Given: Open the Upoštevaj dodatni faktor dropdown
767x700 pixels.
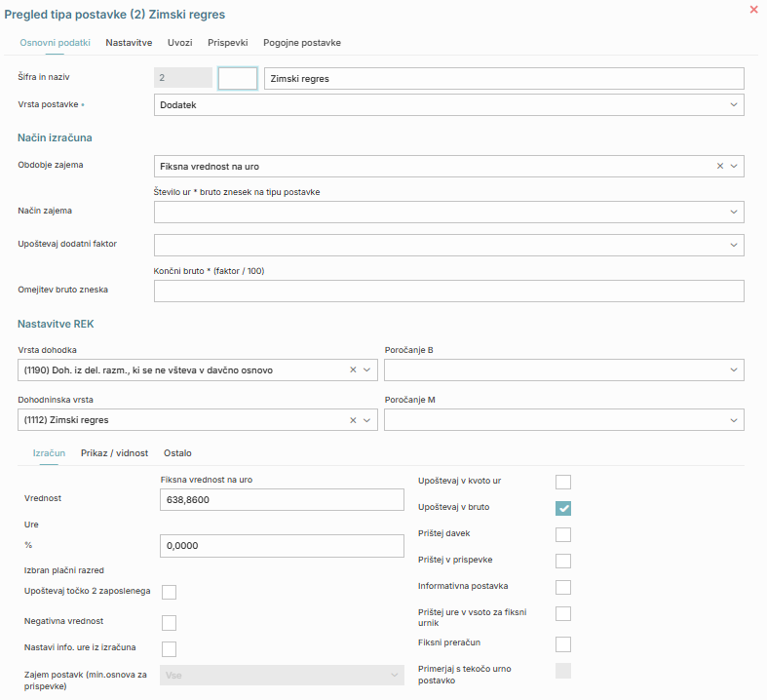Looking at the screenshot, I should pyautogui.click(x=733, y=245).
